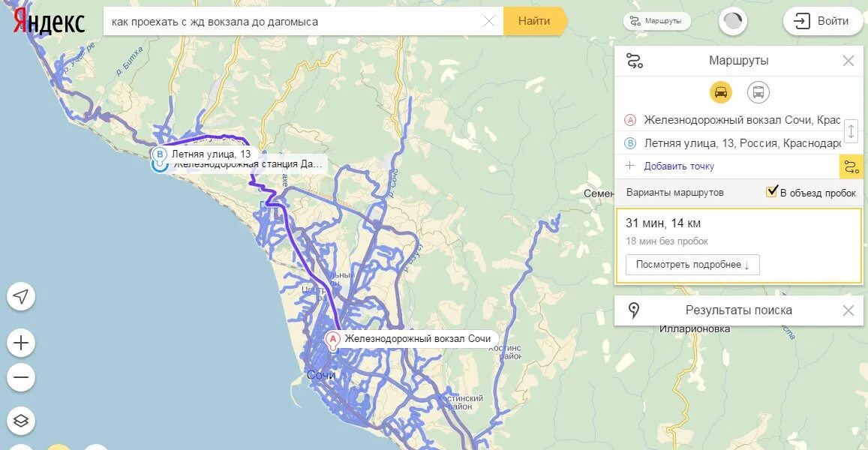The width and height of the screenshot is (868, 450).
Task: Click the location pin icon in Результаты поиска
Action: [x=635, y=310]
